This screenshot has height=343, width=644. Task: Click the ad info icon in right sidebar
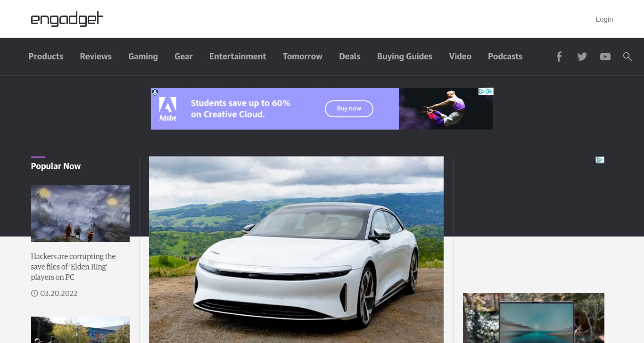pyautogui.click(x=600, y=160)
